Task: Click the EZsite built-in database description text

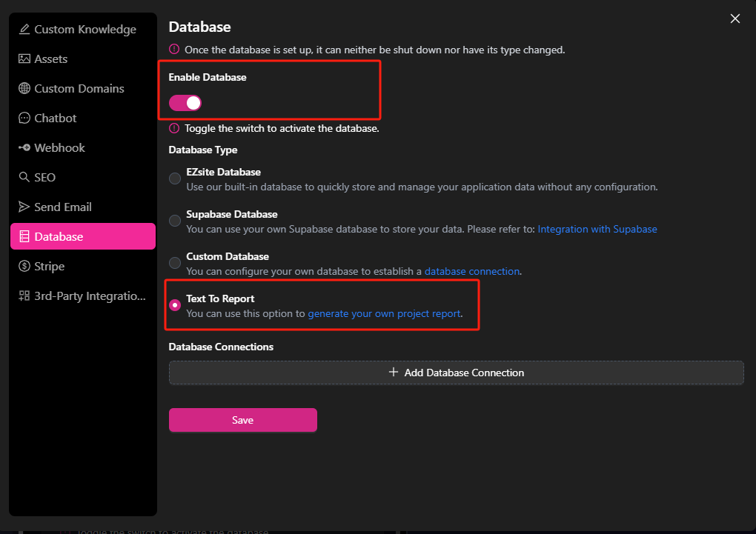Action: [422, 187]
